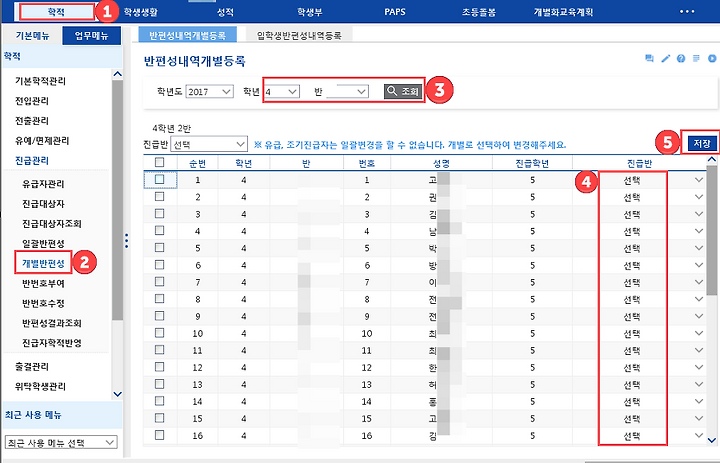Check the checkbox for row 2

159,197
